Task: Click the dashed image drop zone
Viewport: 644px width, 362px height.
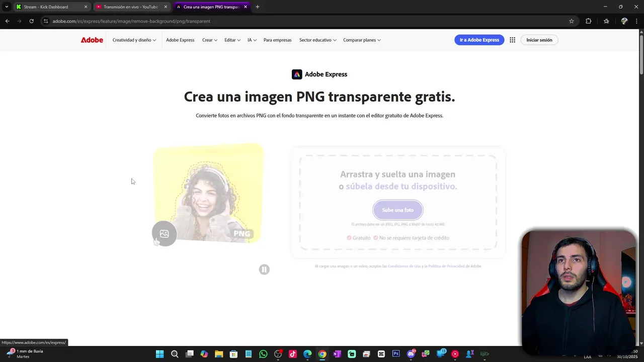Action: point(398,203)
